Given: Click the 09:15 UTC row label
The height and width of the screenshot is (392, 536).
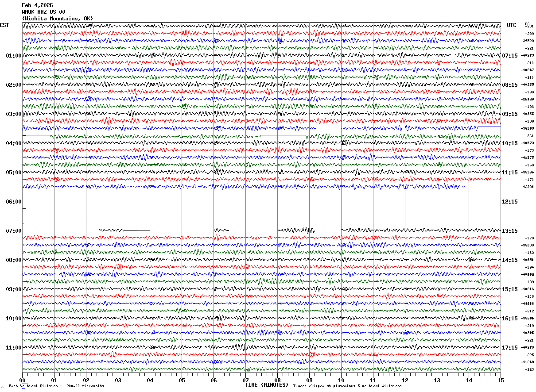Looking at the screenshot, I should [510, 114].
